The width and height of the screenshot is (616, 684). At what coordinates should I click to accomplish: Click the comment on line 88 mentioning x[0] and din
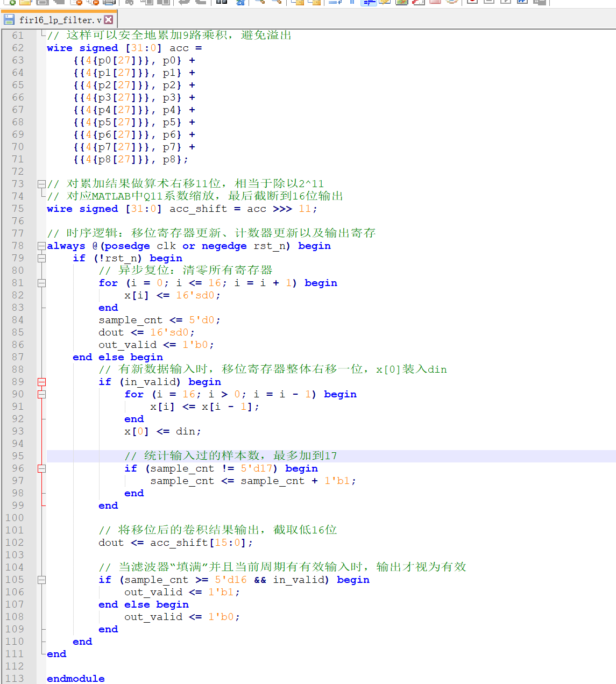pos(273,369)
